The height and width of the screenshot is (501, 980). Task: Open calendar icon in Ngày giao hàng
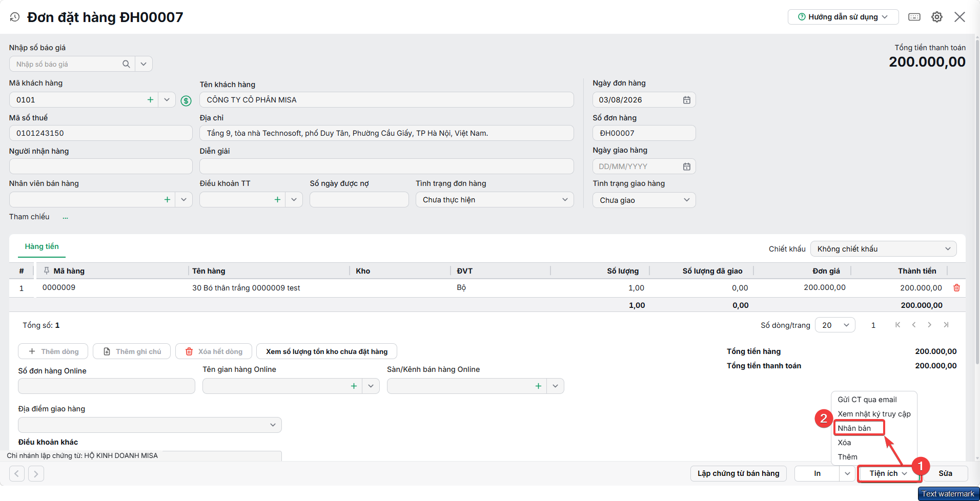[x=687, y=166]
